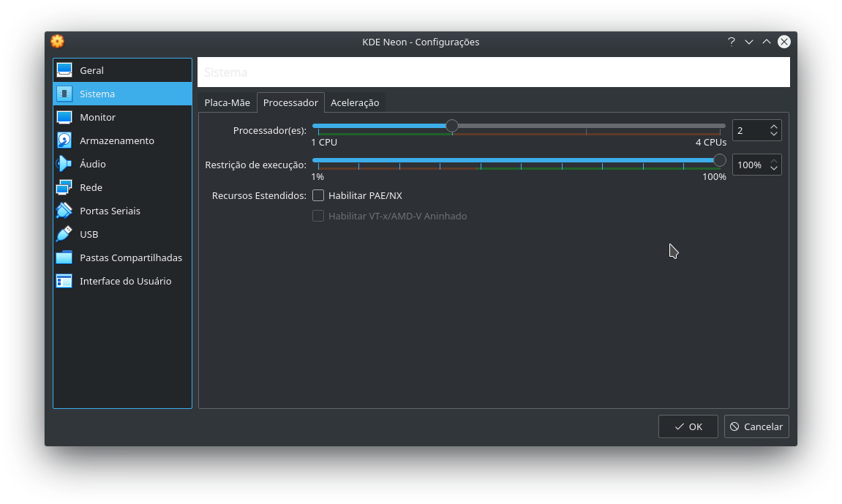Image resolution: width=842 pixels, height=504 pixels.
Task: Select the USB category label
Action: pos(89,235)
